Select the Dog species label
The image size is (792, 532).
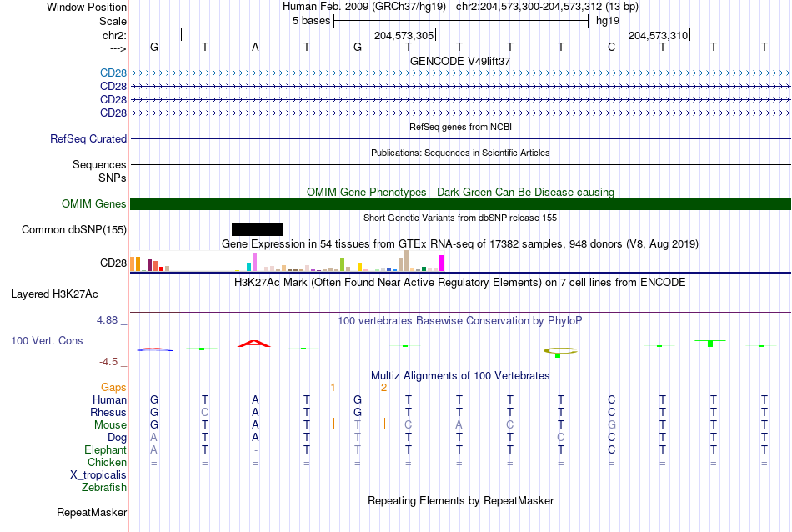[x=118, y=438]
